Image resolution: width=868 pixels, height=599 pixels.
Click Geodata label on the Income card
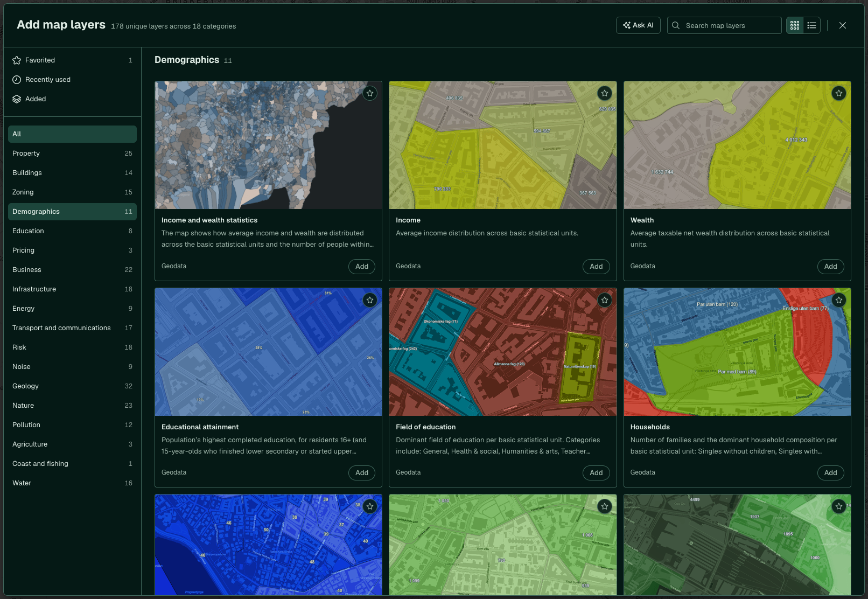pyautogui.click(x=408, y=266)
